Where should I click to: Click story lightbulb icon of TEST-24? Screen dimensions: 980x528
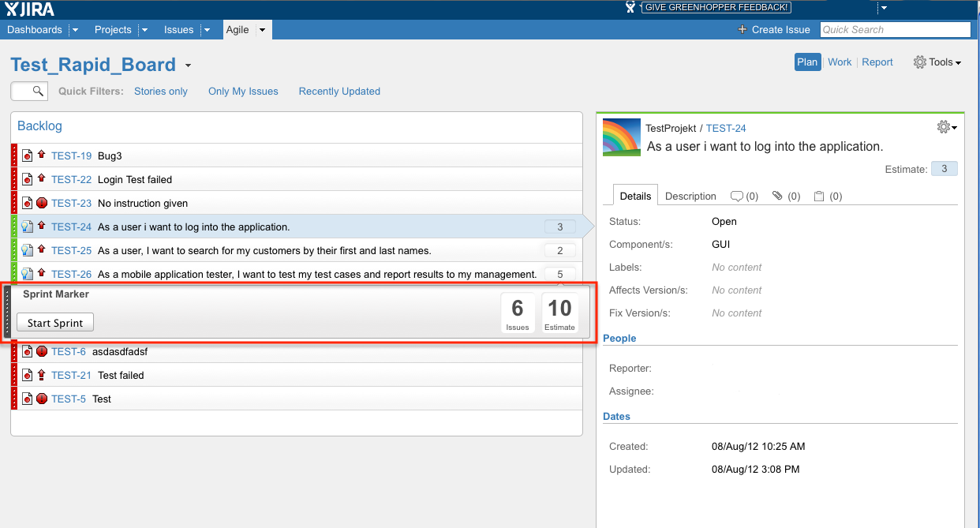(27, 227)
